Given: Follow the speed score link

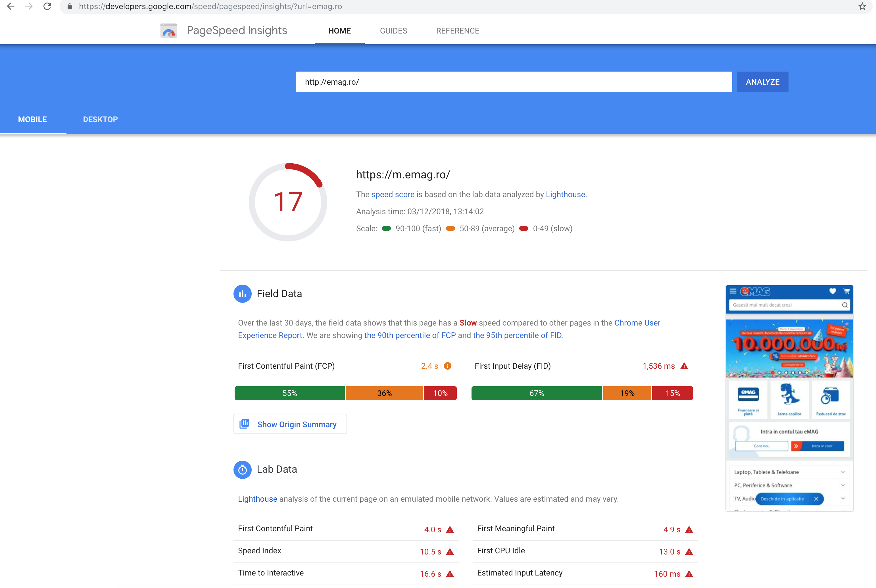Looking at the screenshot, I should pos(393,195).
